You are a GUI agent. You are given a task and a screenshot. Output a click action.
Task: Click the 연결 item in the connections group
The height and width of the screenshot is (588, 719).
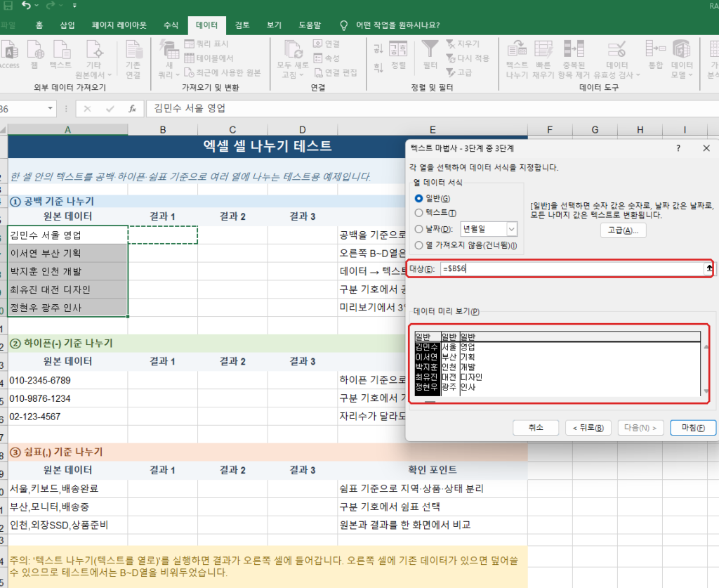(x=326, y=44)
